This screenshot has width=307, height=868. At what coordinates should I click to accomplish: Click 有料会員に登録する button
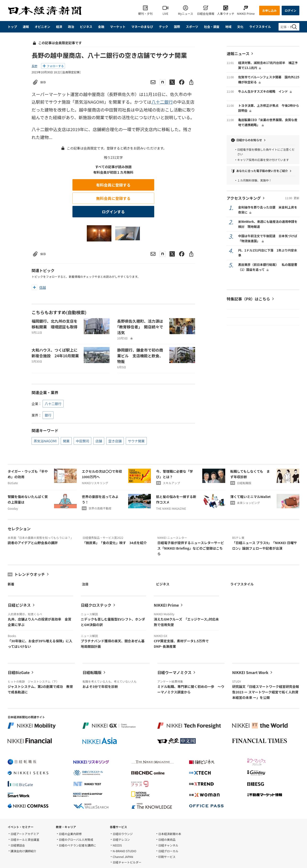tap(113, 185)
